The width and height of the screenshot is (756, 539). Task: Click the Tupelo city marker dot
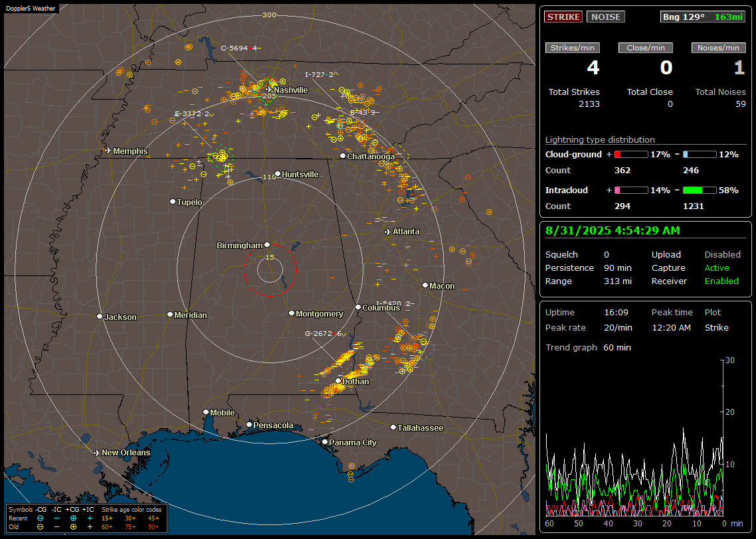173,201
